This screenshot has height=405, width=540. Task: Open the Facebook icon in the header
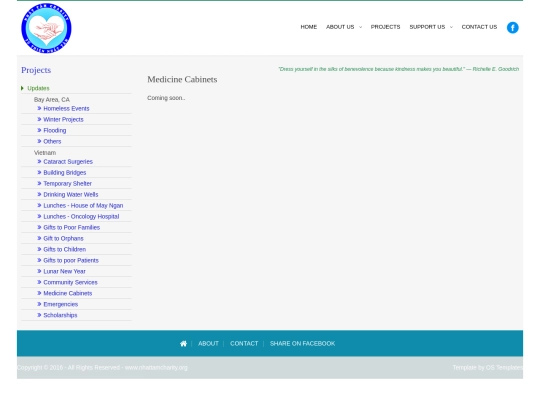tap(512, 28)
